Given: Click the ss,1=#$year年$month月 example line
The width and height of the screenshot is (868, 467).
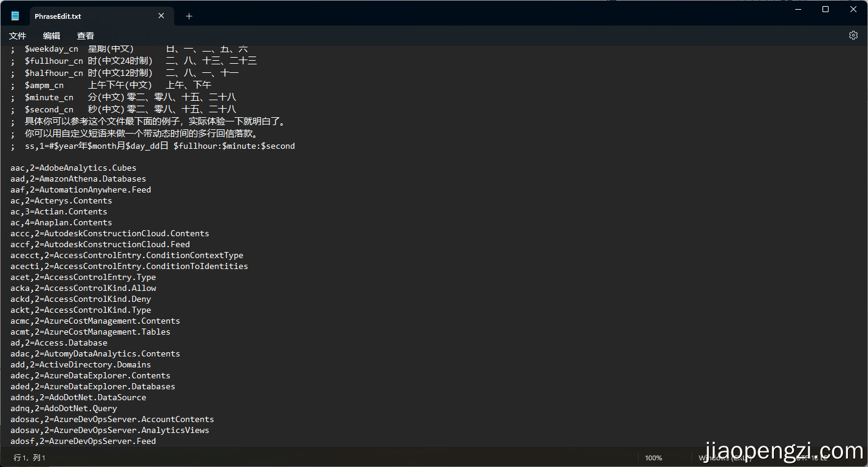Looking at the screenshot, I should 153,146.
